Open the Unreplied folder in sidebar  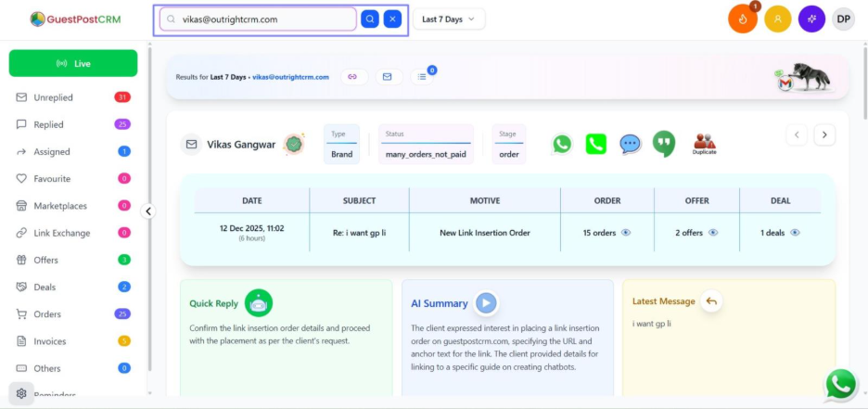click(x=53, y=97)
